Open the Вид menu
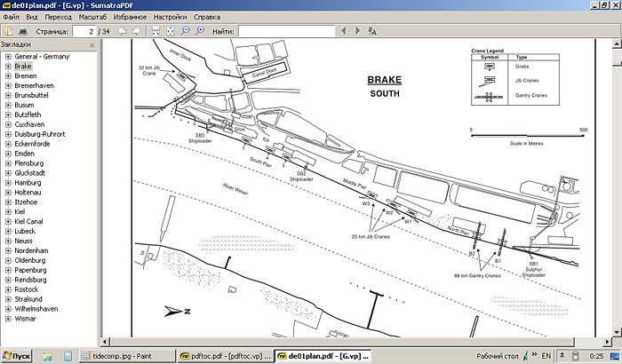Viewport: 622px width, 364px height. point(32,17)
